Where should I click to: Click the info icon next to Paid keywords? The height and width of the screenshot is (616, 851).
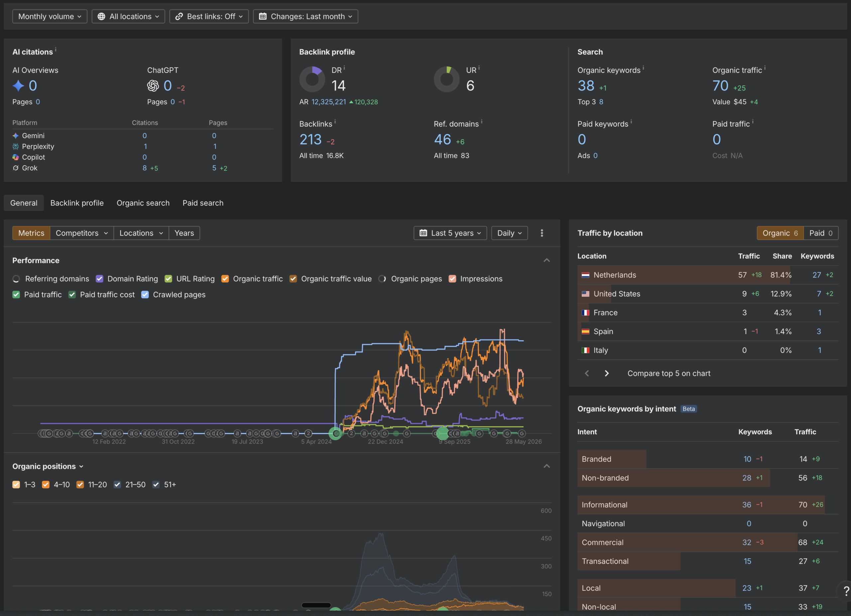coord(631,122)
